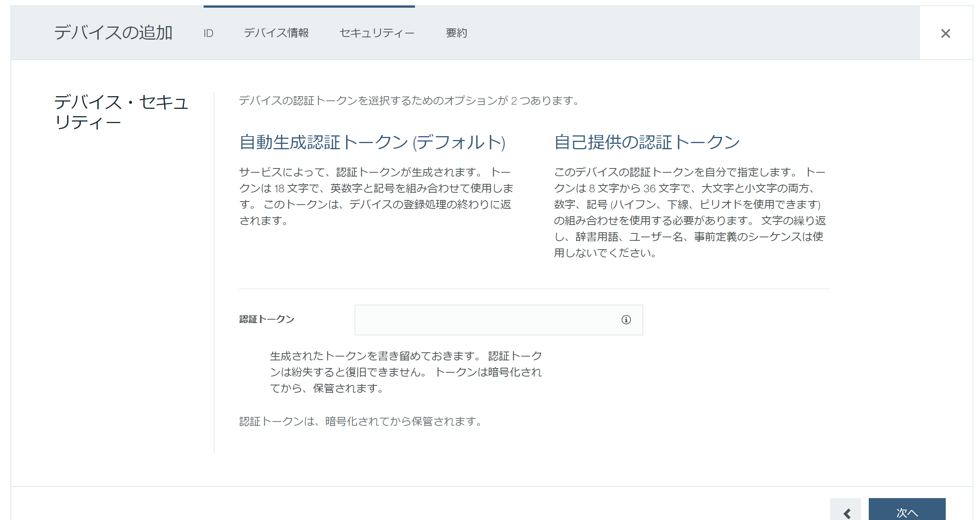Click the note about writing down generated token
This screenshot has width=980, height=520.
[405, 372]
